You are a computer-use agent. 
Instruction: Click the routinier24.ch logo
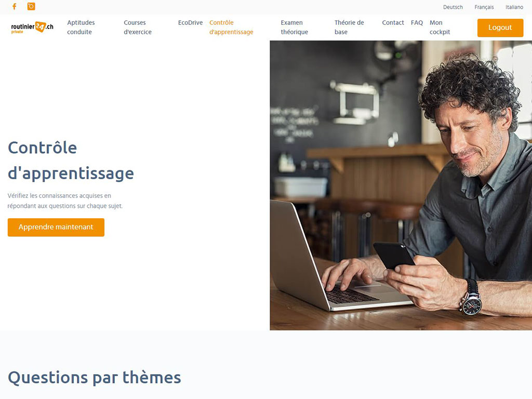[x=32, y=27]
